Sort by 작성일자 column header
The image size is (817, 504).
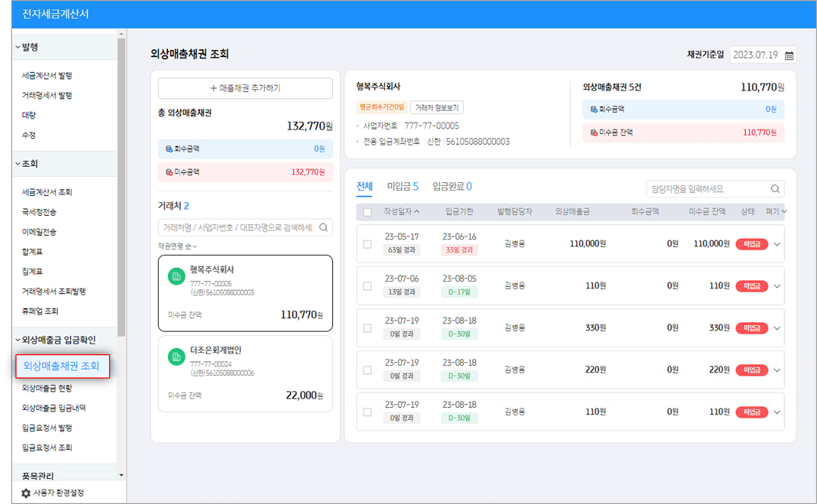(401, 211)
